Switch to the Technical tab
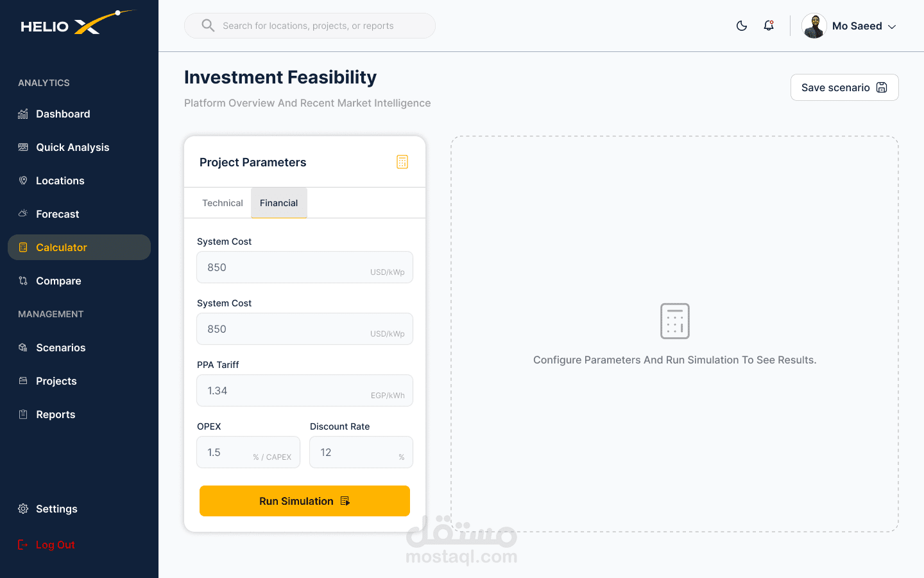The height and width of the screenshot is (578, 924). [x=222, y=203]
